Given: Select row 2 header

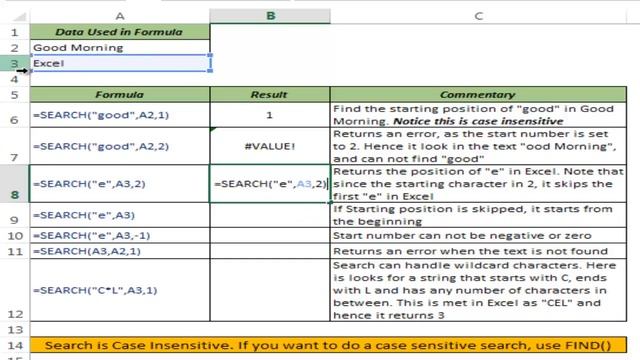Looking at the screenshot, I should point(15,48).
